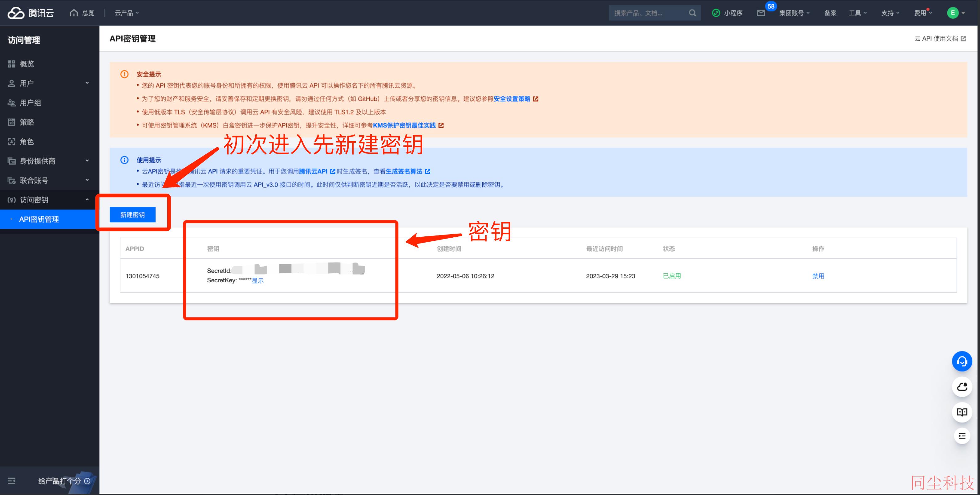Expand the 用户 sidebar section
980x495 pixels.
87,83
